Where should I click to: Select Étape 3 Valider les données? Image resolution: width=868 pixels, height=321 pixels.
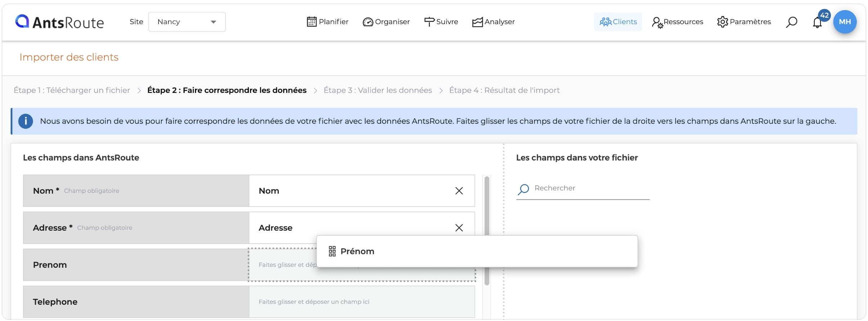(x=378, y=90)
